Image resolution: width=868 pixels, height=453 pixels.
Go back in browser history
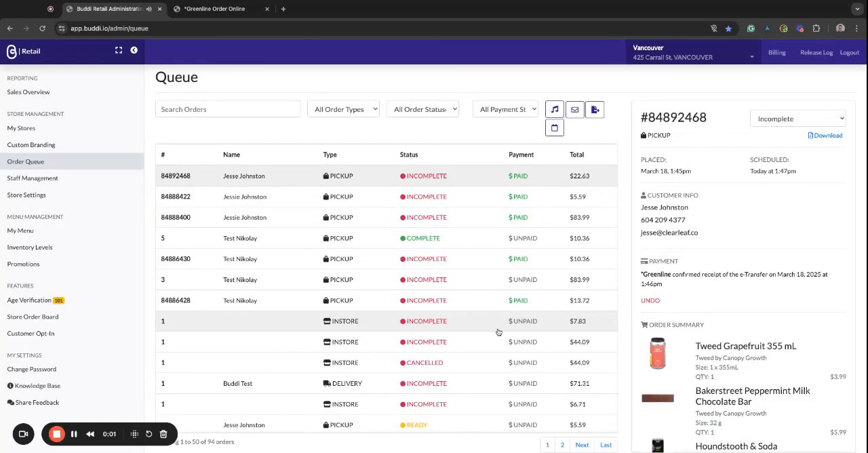(9, 28)
